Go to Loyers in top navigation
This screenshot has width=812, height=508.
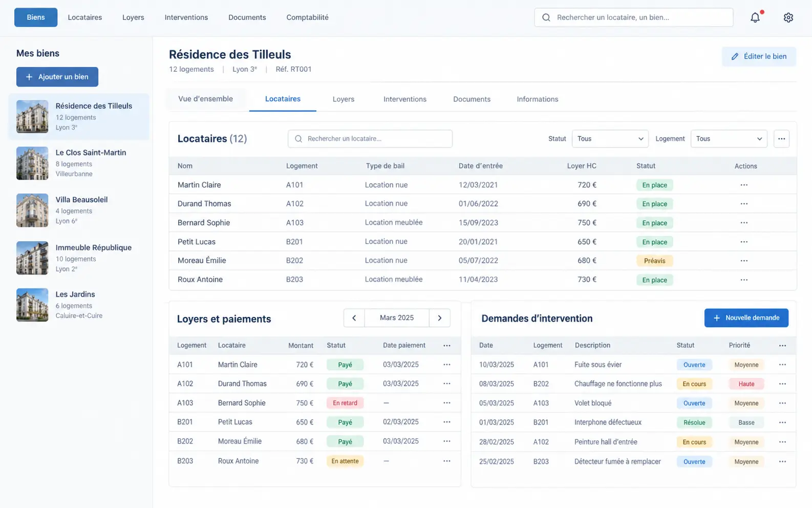pyautogui.click(x=133, y=17)
